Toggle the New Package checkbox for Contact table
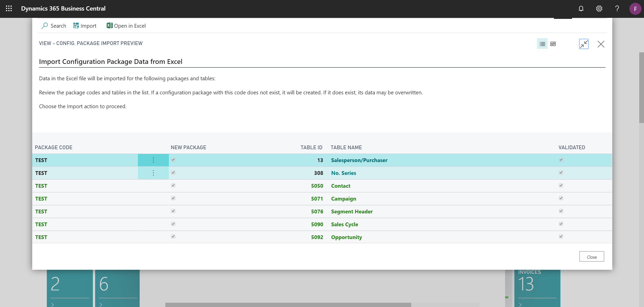 point(173,185)
